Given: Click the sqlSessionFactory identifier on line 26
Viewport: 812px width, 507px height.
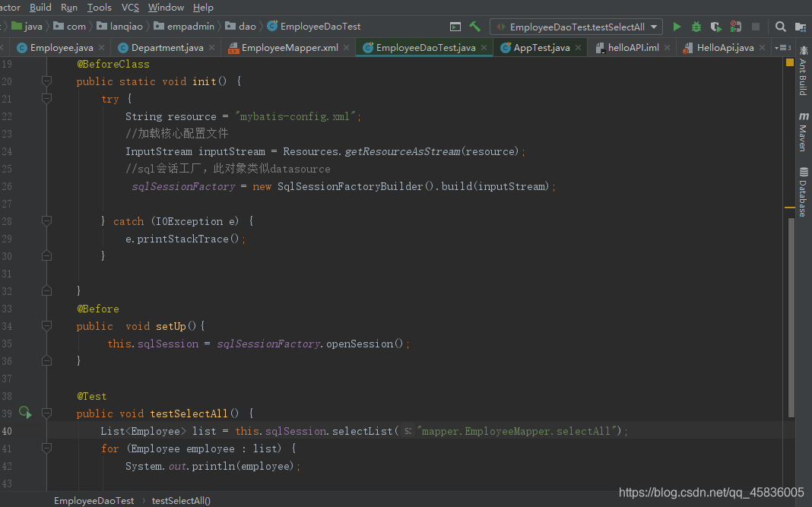Looking at the screenshot, I should [183, 186].
